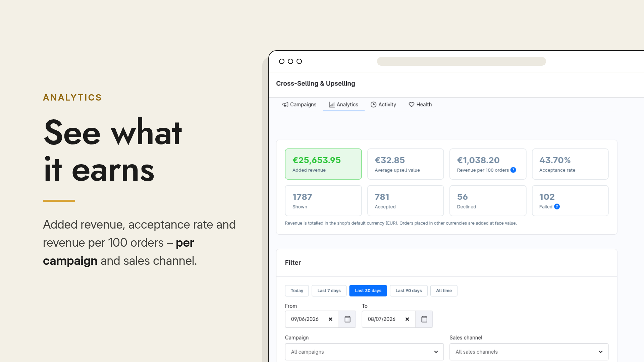Clear the From date 09/06/2026
The height and width of the screenshot is (362, 644).
click(x=330, y=319)
